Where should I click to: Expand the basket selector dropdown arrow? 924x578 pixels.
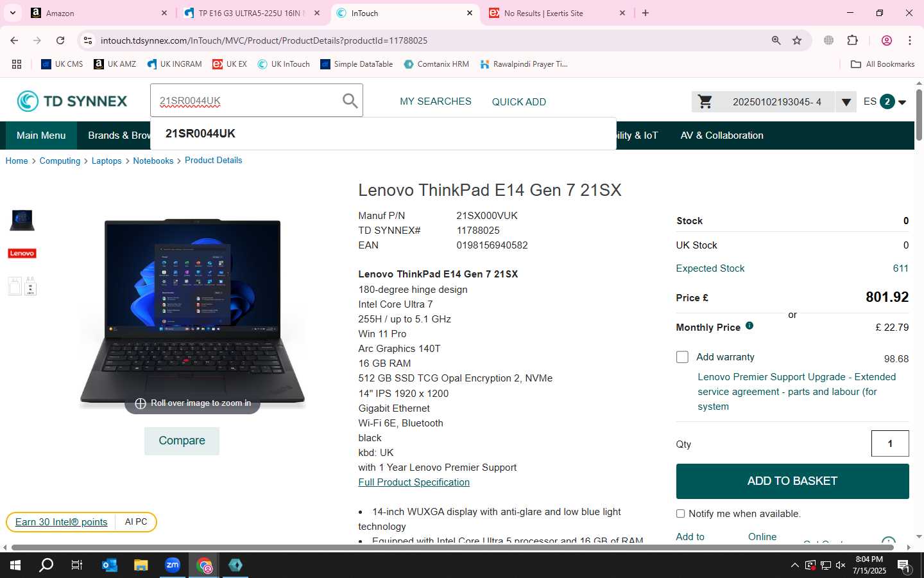pos(846,102)
